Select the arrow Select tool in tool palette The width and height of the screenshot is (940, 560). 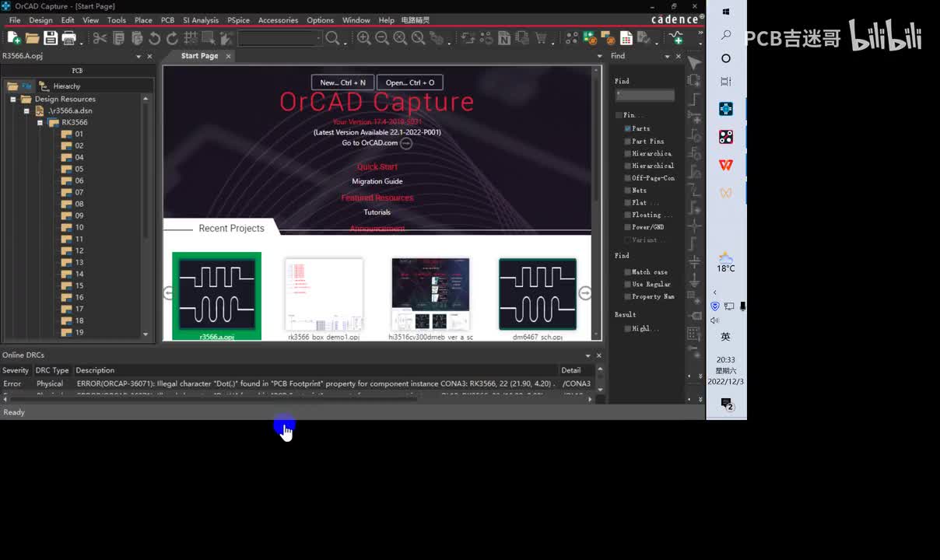tap(695, 62)
